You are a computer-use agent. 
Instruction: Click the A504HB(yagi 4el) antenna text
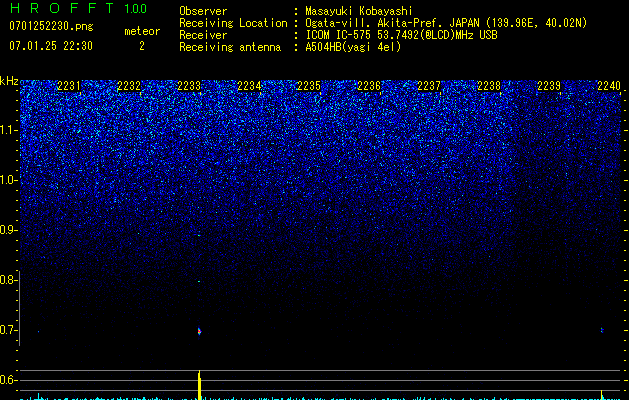tap(353, 47)
